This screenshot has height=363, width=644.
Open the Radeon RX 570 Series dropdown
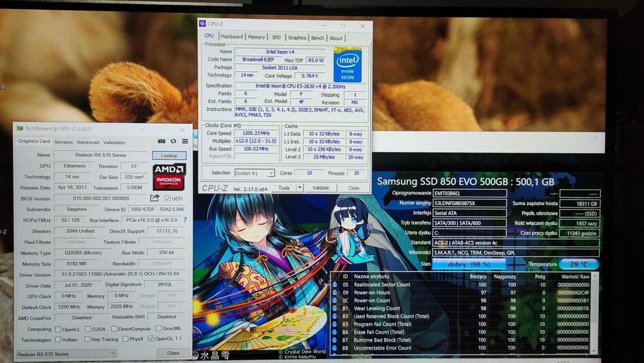(66, 354)
